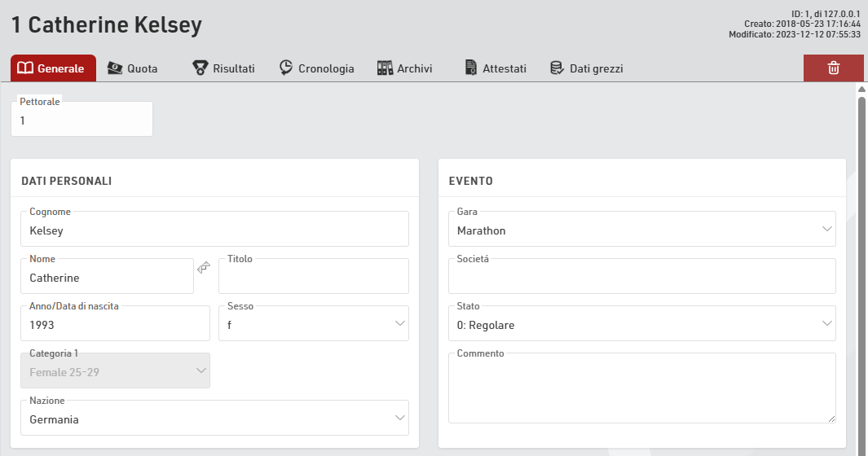Click the book icon on Generale tab

(x=25, y=68)
